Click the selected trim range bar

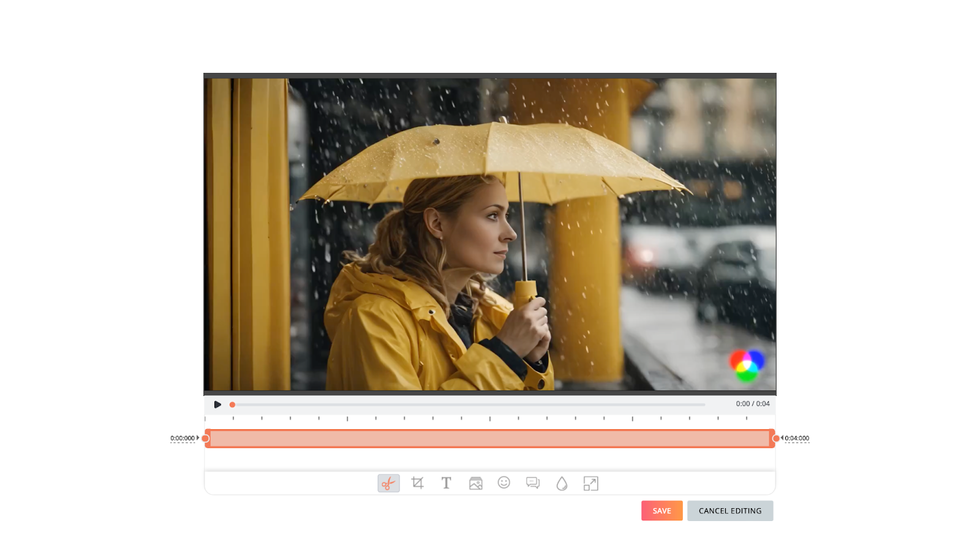click(490, 438)
